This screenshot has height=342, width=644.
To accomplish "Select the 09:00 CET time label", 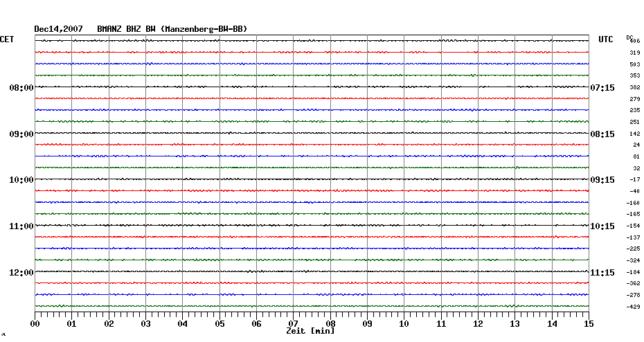I will coord(21,134).
